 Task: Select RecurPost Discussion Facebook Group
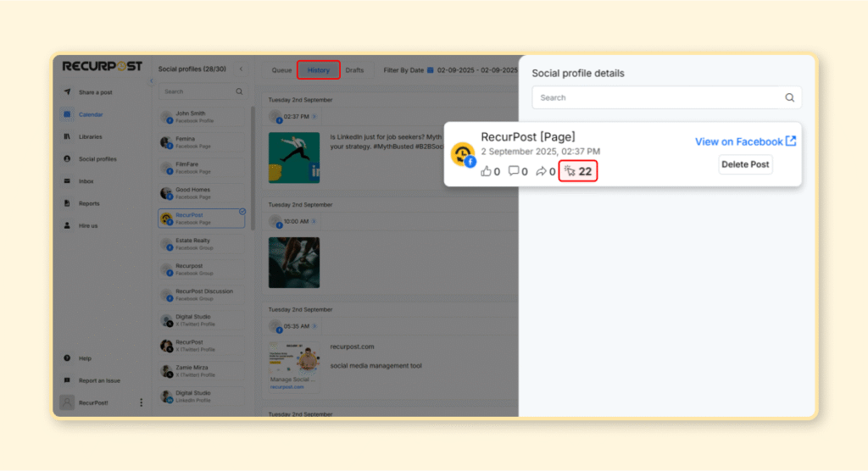(x=202, y=295)
